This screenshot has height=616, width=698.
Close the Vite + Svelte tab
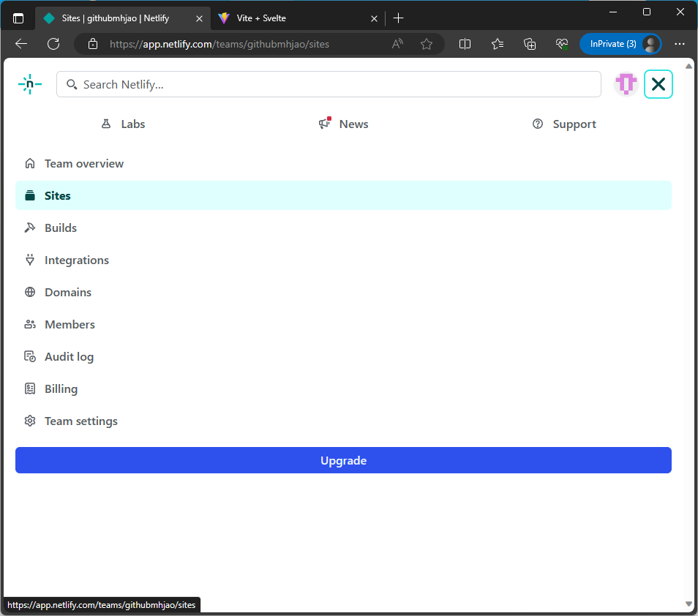click(x=374, y=19)
